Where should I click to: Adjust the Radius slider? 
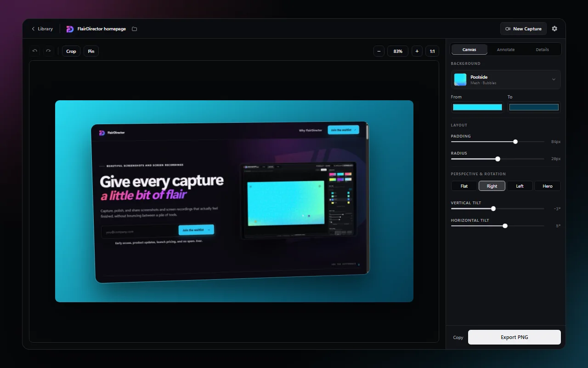(498, 159)
